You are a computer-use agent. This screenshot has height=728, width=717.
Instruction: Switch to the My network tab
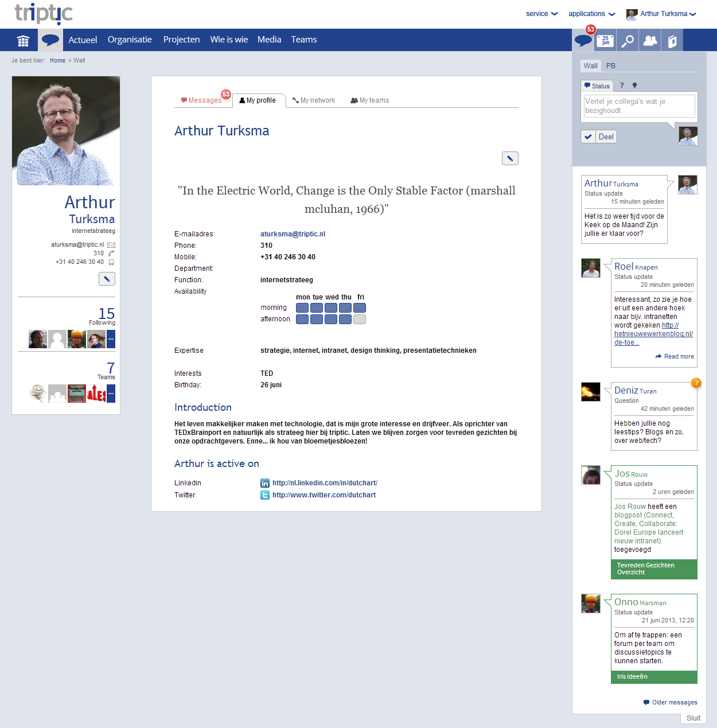pos(317,100)
